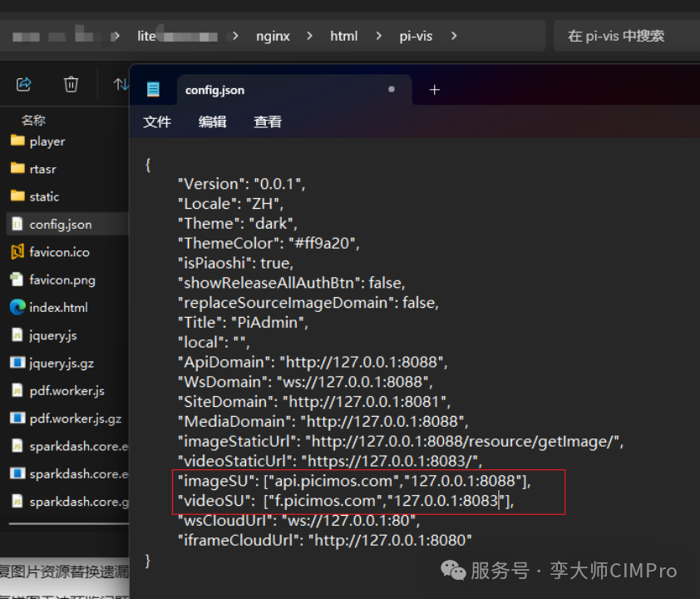The image size is (700, 599).
Task: Expand chevron after pi-vis in address bar
Action: pos(454,36)
